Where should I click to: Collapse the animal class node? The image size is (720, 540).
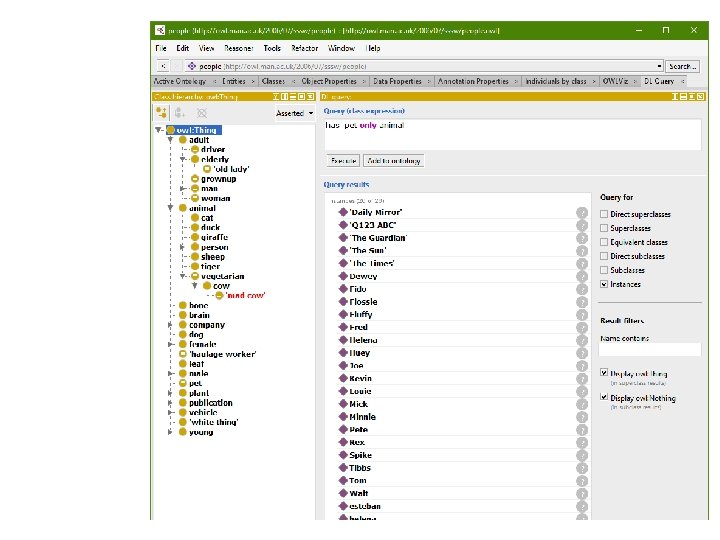(x=170, y=208)
